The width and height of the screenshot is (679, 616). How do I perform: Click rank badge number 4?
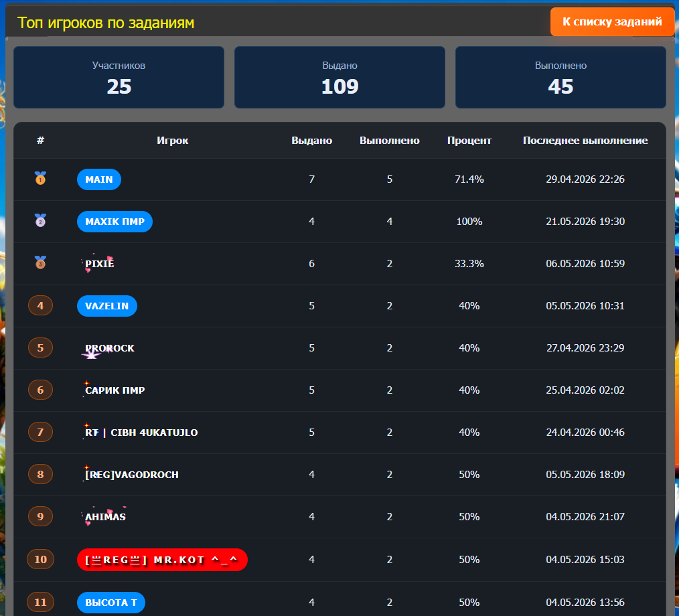pyautogui.click(x=40, y=305)
